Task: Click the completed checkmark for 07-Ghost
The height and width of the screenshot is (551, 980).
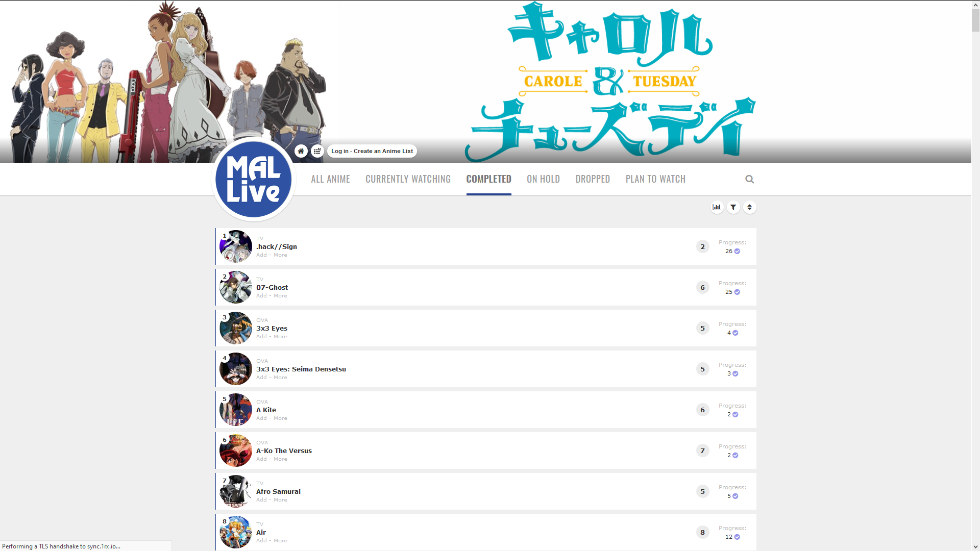Action: (737, 292)
